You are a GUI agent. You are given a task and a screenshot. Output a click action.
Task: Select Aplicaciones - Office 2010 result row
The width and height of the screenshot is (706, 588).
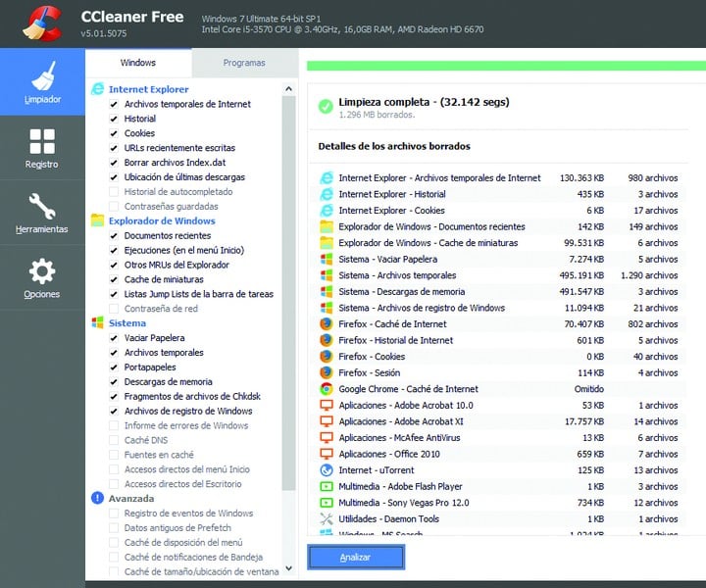pos(499,454)
